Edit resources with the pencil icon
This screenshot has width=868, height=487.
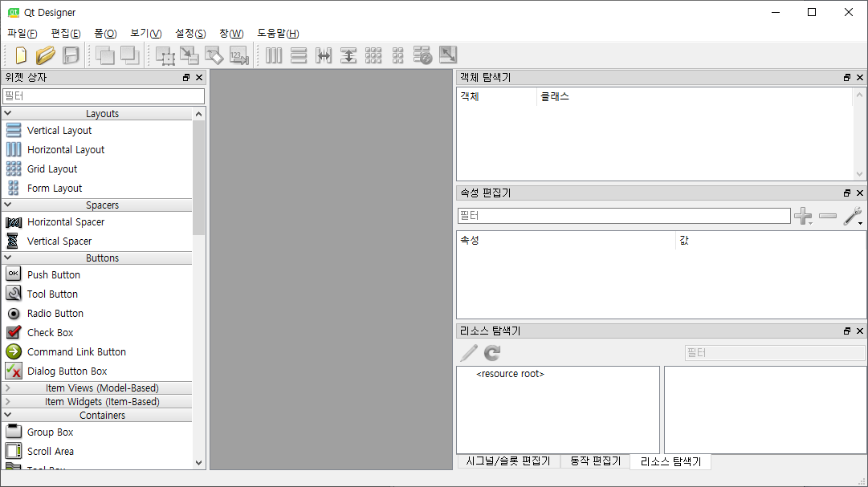click(469, 352)
